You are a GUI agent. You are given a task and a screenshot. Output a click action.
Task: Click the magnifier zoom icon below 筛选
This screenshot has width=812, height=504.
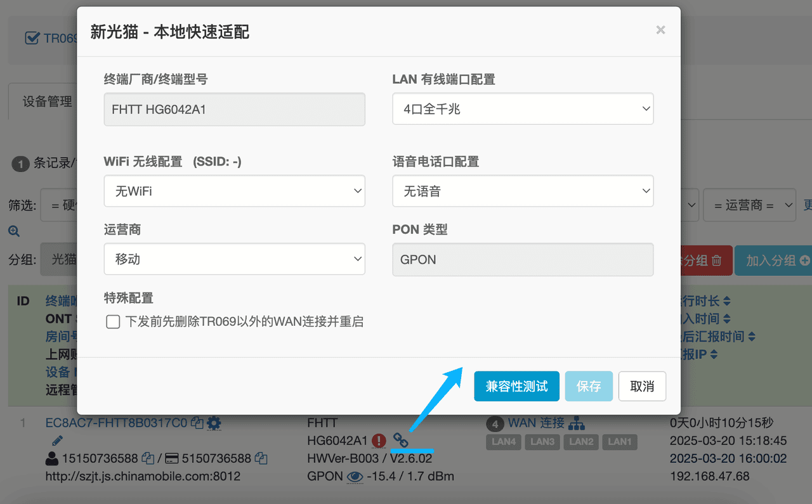(x=14, y=231)
